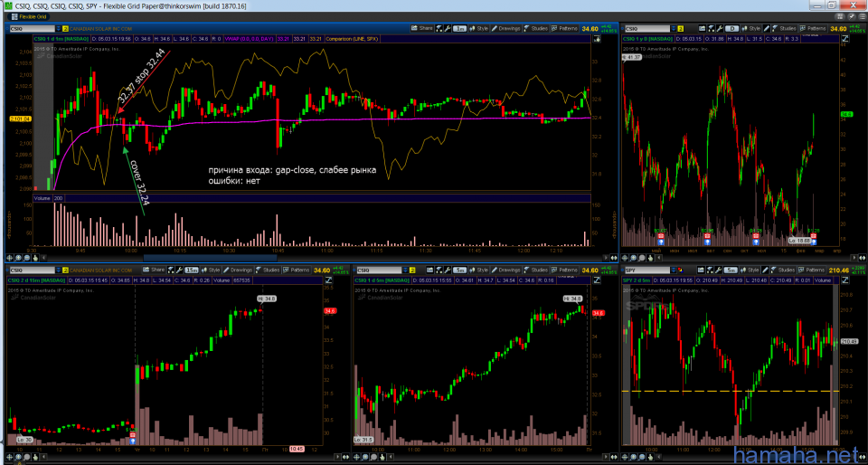Open Studies in the daily chart
This screenshot has width=868, height=465.
click(x=786, y=28)
